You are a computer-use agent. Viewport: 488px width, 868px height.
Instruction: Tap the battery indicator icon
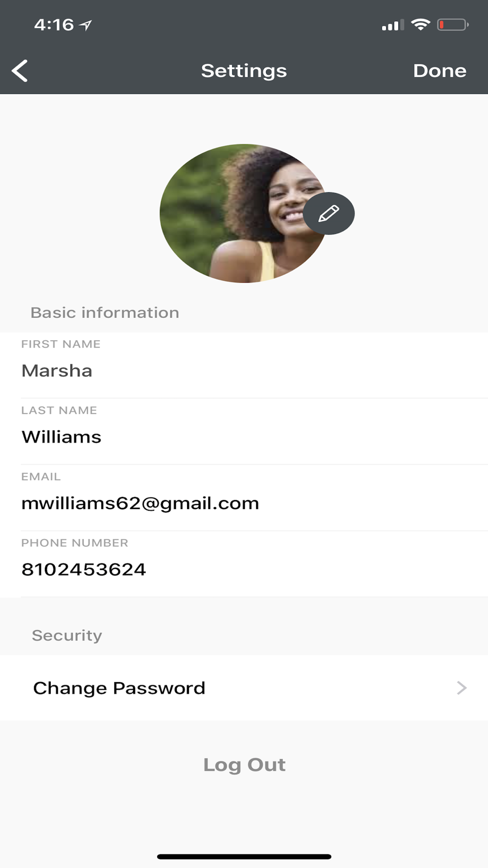tap(453, 24)
